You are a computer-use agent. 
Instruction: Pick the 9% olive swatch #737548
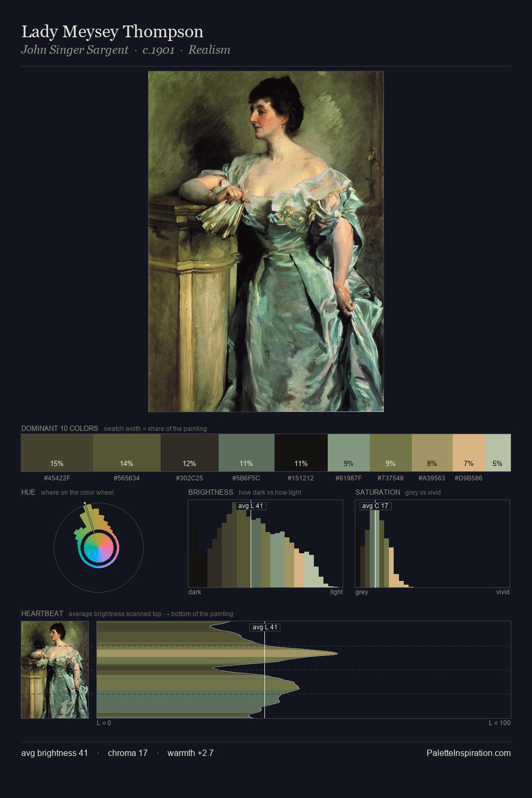(390, 453)
